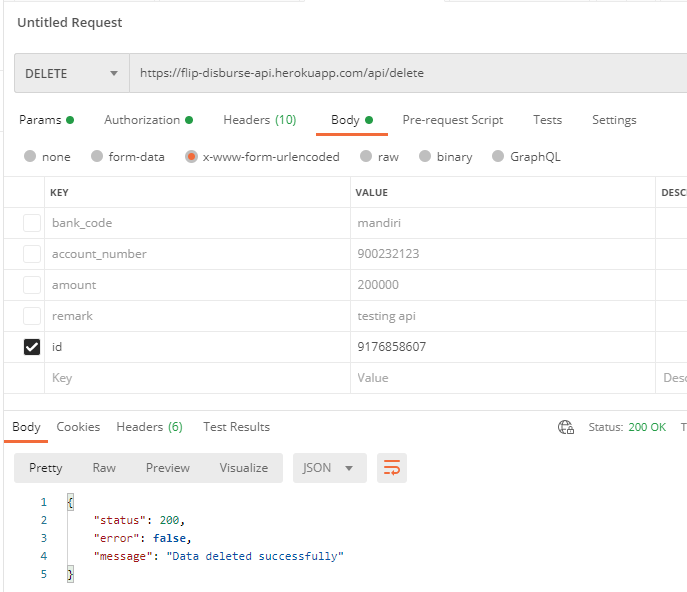Click the 200000 value cell
Screen dimensions: 687x592
[x=503, y=285]
